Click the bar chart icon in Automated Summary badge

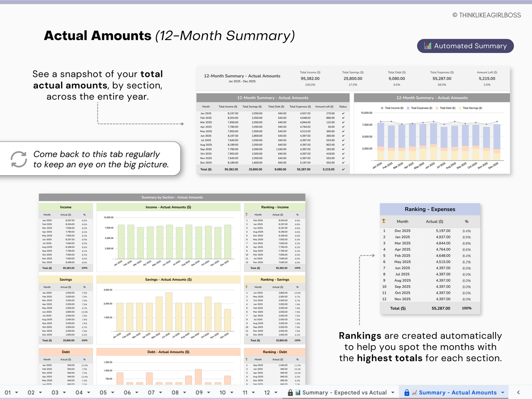click(427, 46)
